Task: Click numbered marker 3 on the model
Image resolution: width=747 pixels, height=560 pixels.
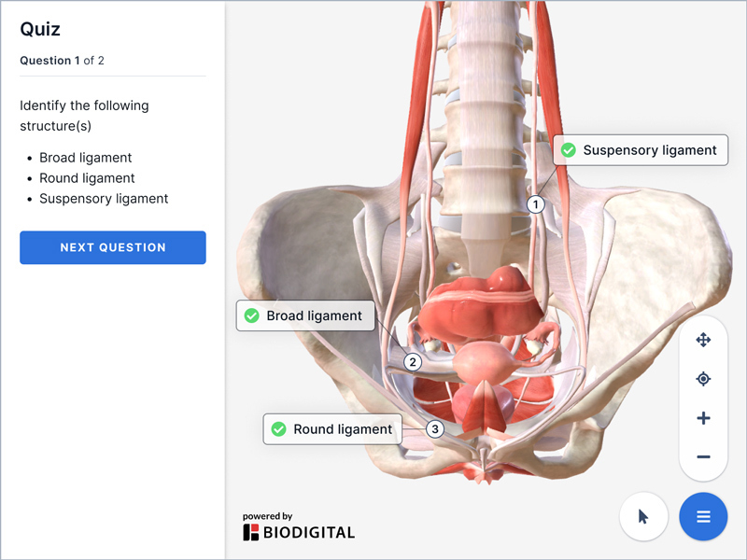Action: pos(434,429)
